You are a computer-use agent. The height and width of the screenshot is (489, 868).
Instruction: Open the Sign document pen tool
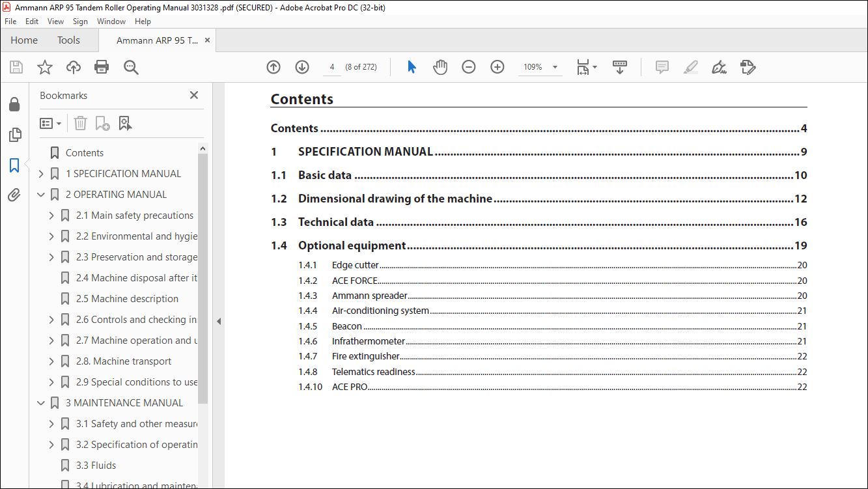point(720,67)
